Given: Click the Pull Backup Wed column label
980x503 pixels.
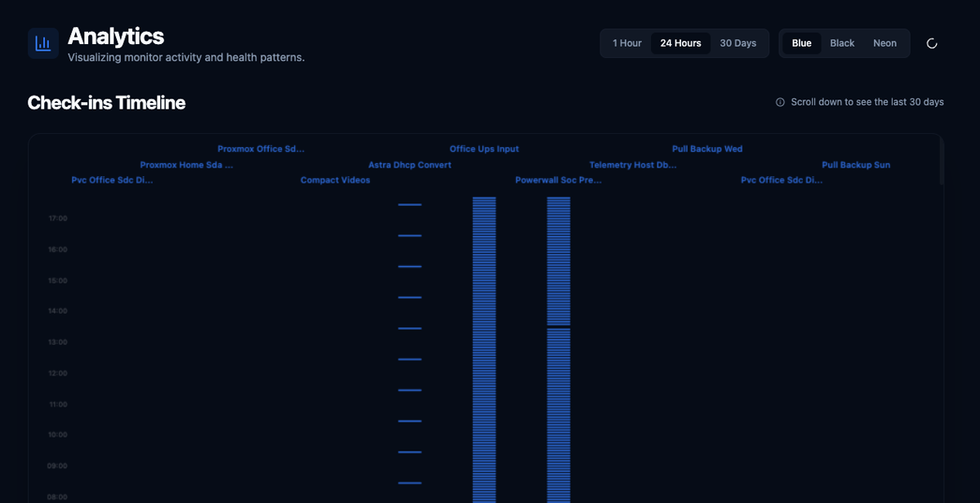Looking at the screenshot, I should [707, 149].
